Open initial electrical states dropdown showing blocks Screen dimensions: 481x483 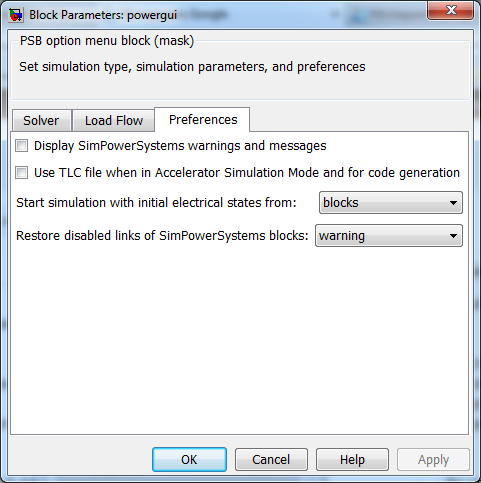(x=391, y=202)
